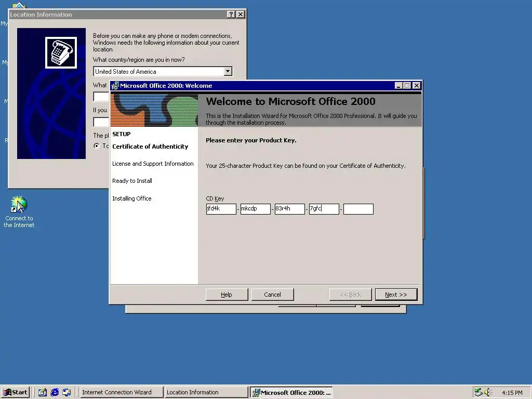Click the Office puzzle banner graphic
This screenshot has width=532, height=399.
(x=154, y=110)
